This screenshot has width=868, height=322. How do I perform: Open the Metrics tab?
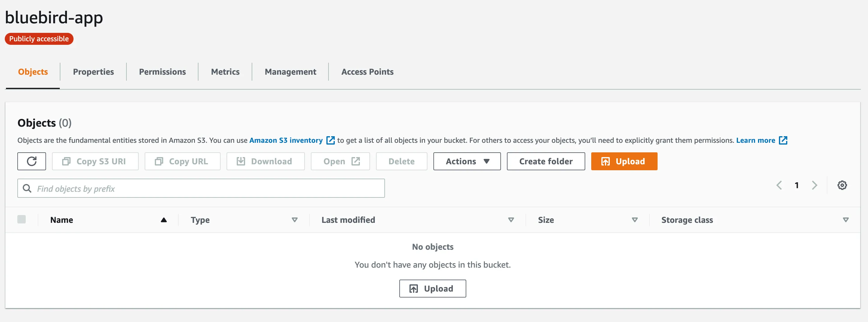(x=225, y=72)
